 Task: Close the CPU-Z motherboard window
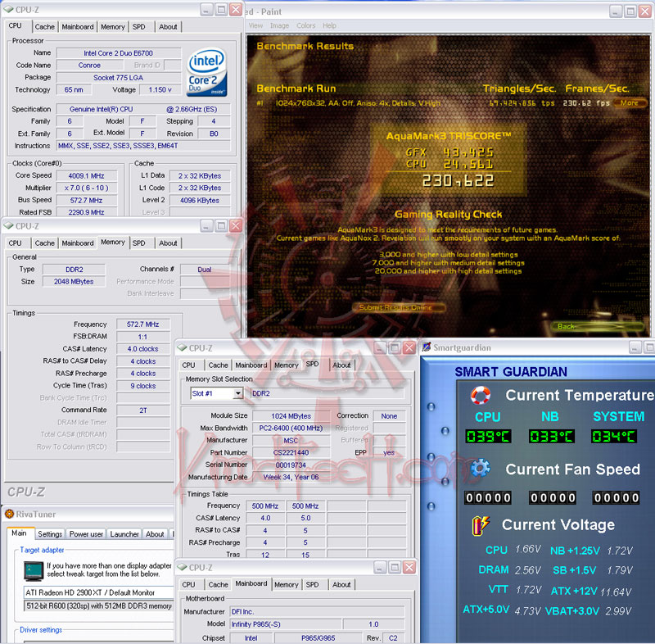tap(409, 567)
